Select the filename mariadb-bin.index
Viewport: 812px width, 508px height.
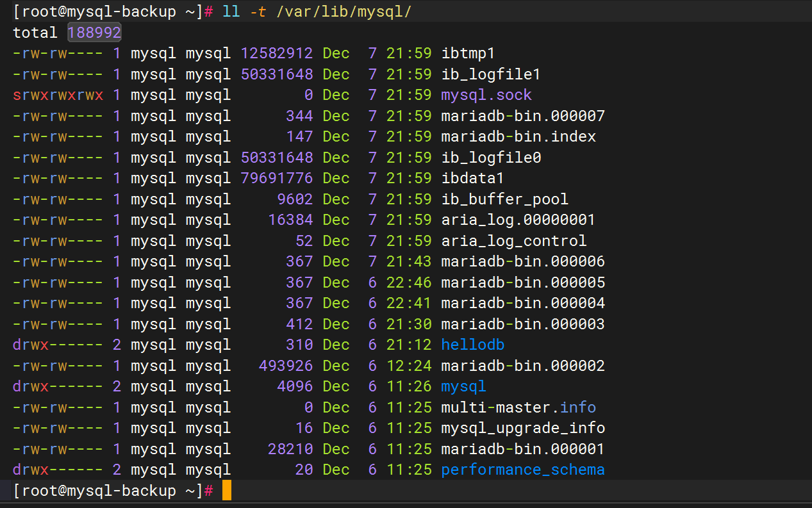click(x=518, y=137)
